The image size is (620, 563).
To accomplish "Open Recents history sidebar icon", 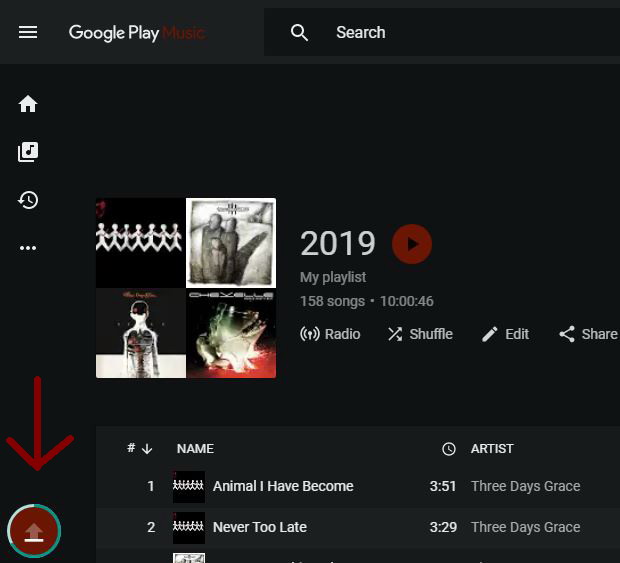I will click(28, 200).
